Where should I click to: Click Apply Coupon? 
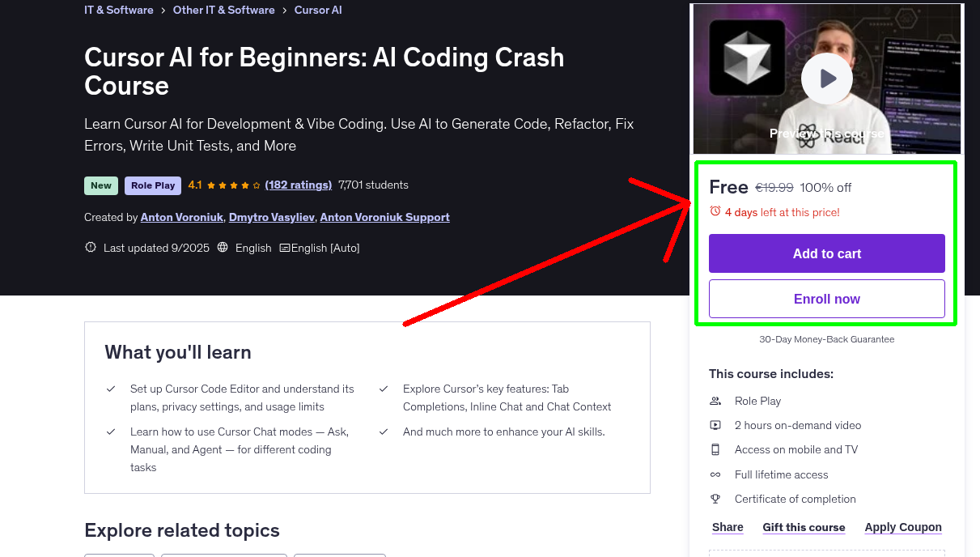[903, 527]
